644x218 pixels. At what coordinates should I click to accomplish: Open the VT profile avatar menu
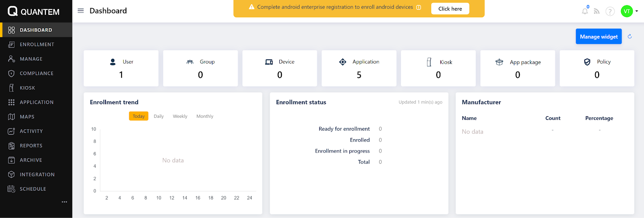coord(626,11)
